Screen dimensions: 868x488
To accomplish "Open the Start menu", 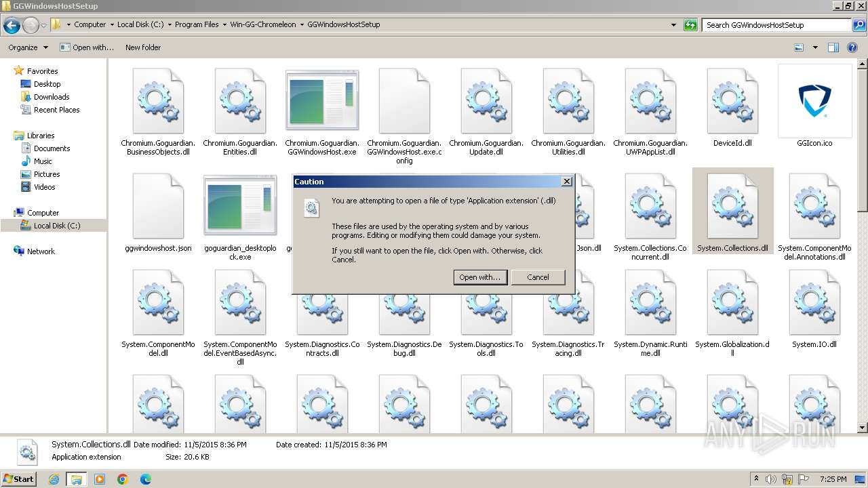I will pyautogui.click(x=18, y=479).
